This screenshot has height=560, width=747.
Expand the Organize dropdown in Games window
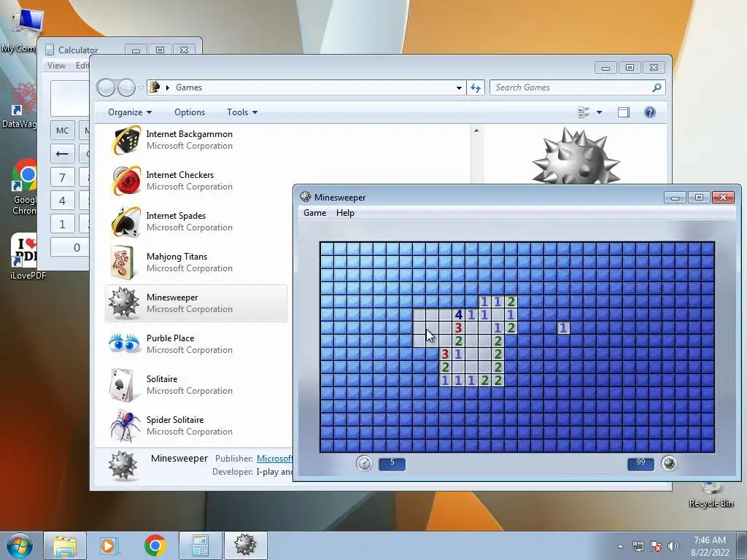[x=130, y=112]
